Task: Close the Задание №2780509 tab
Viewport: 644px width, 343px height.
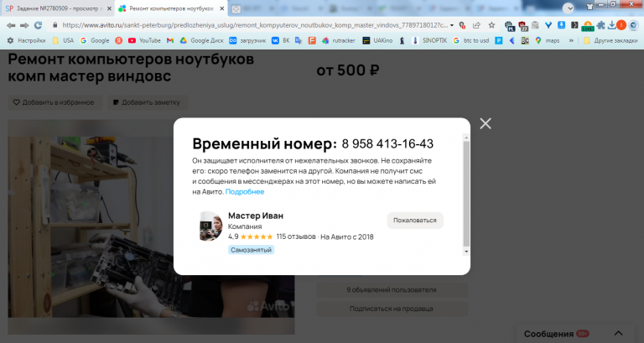Action: pos(109,8)
